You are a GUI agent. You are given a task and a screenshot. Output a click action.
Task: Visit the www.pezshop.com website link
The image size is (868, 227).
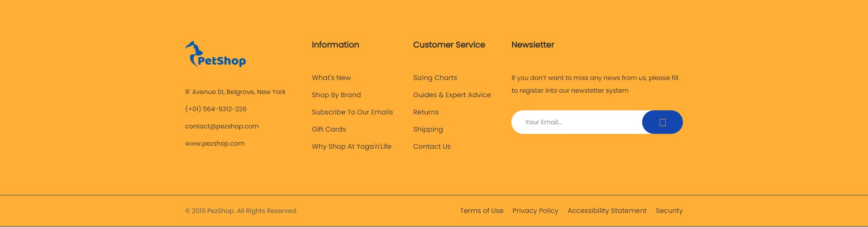coord(215,143)
